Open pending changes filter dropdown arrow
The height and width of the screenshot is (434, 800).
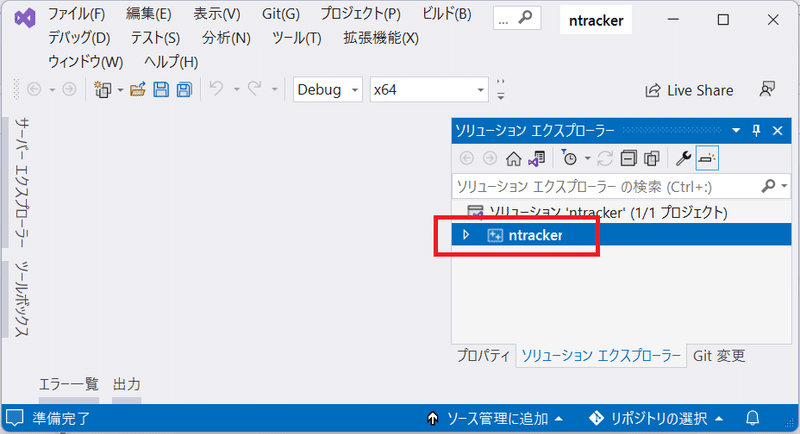pos(587,159)
